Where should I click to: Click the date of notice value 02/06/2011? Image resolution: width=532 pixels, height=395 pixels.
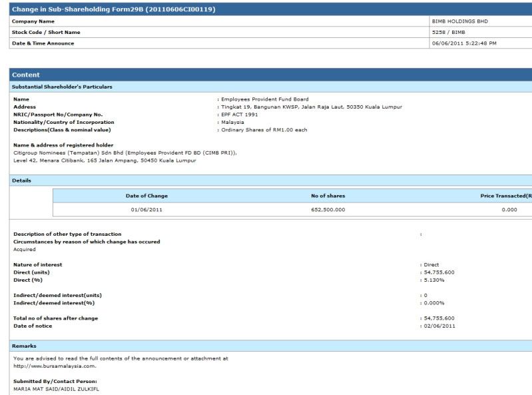439,326
